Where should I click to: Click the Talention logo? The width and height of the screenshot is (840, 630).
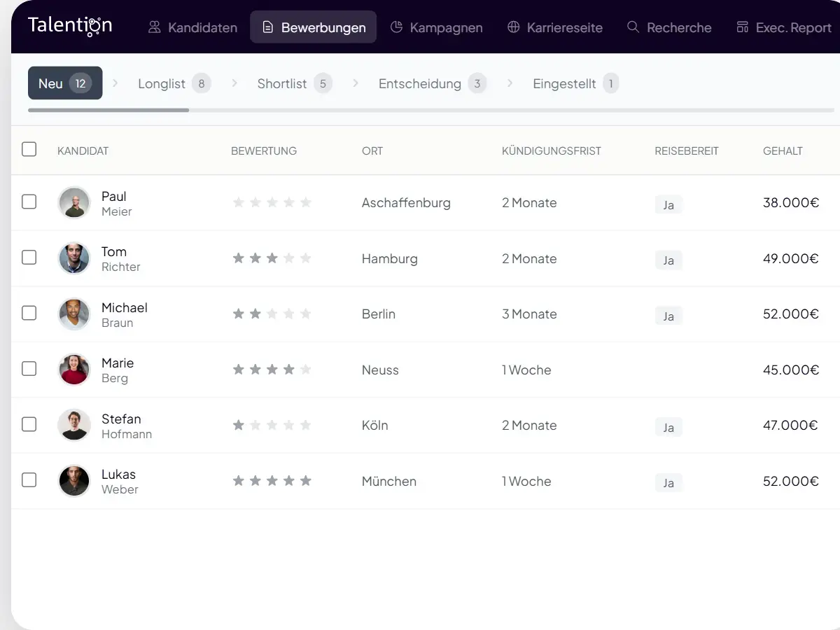point(69,25)
